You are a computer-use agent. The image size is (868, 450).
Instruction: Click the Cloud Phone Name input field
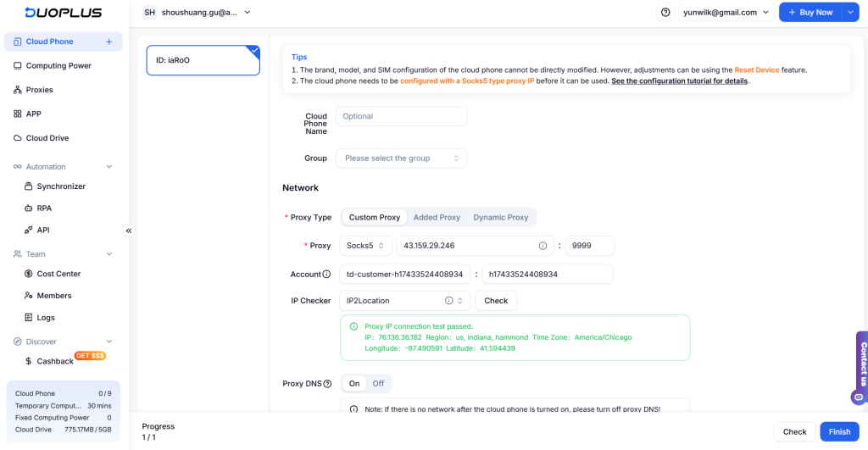[401, 116]
